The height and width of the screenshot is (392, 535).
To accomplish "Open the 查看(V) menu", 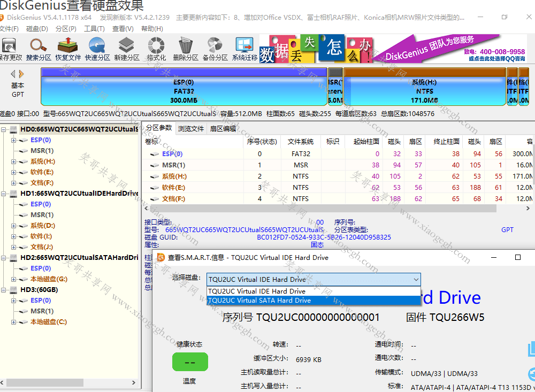I will point(123,29).
